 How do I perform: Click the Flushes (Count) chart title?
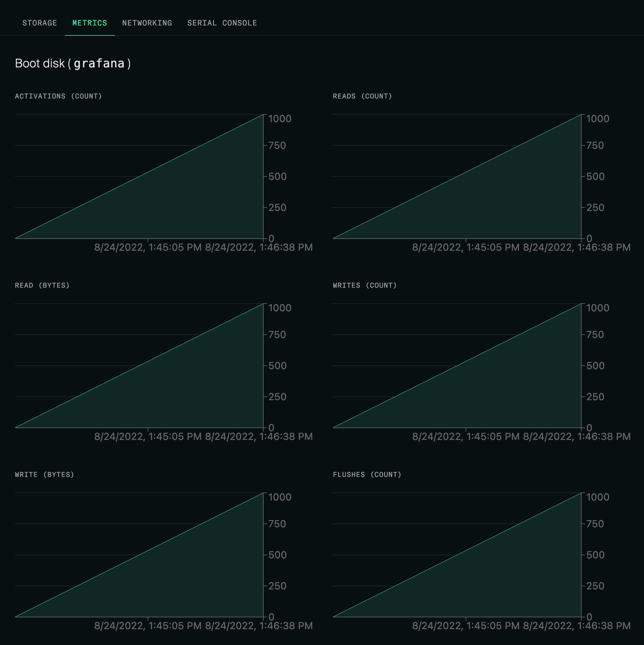pos(367,474)
